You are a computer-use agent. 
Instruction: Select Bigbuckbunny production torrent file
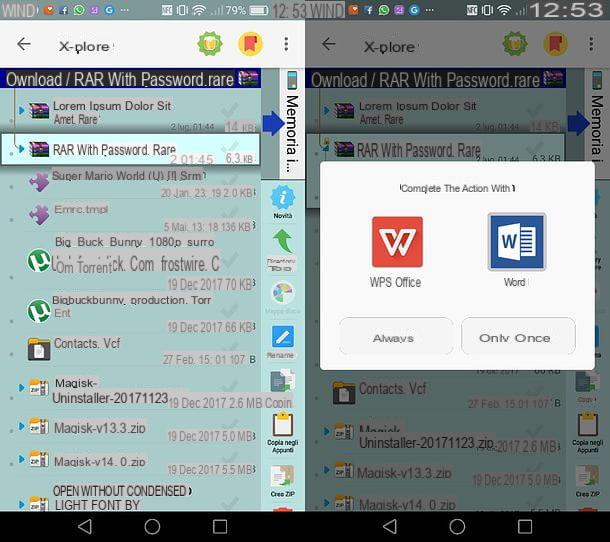tap(130, 314)
